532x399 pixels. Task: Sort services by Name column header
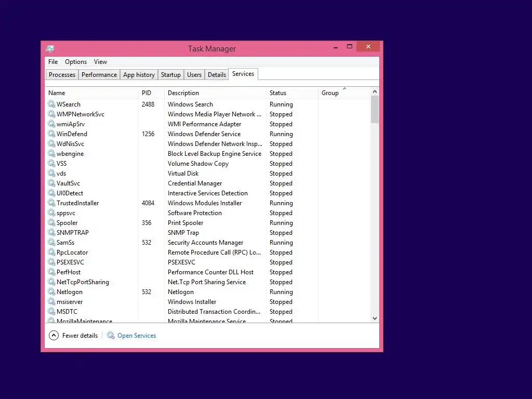91,93
